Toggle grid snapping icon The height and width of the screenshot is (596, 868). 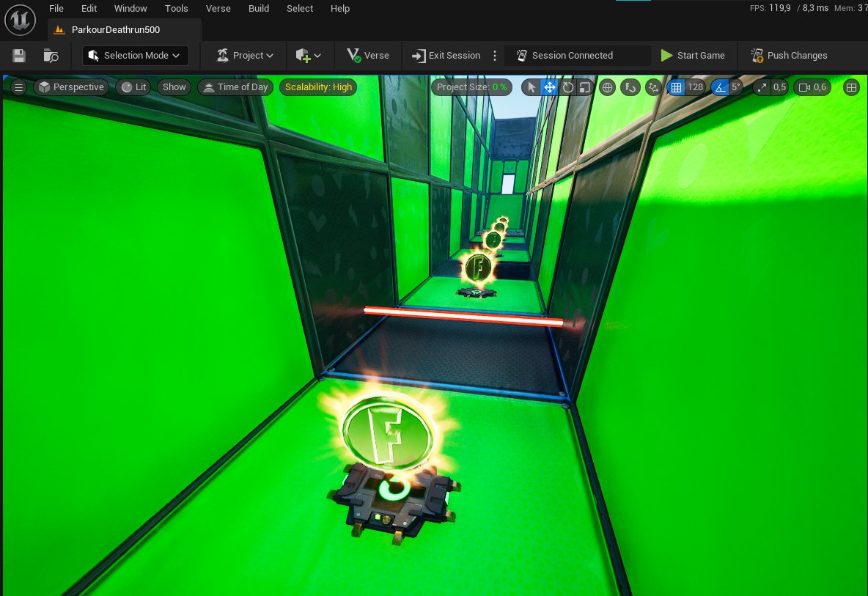677,87
